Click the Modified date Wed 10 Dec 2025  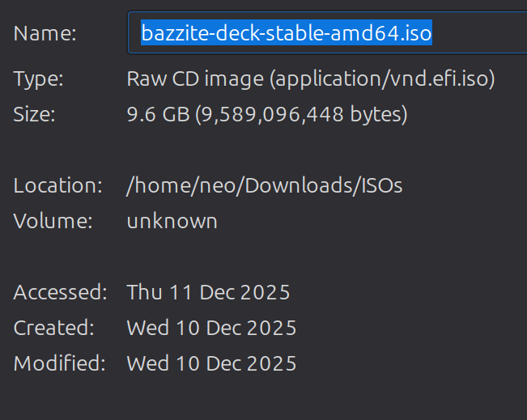pos(211,363)
